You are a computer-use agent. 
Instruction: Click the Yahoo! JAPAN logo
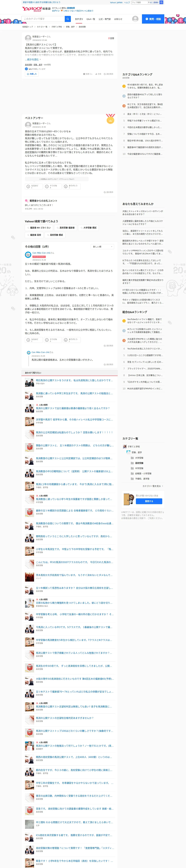(x=32, y=9)
